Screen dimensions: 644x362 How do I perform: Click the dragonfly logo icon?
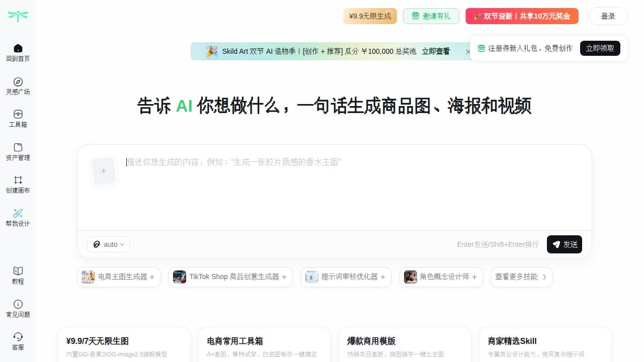(x=18, y=16)
